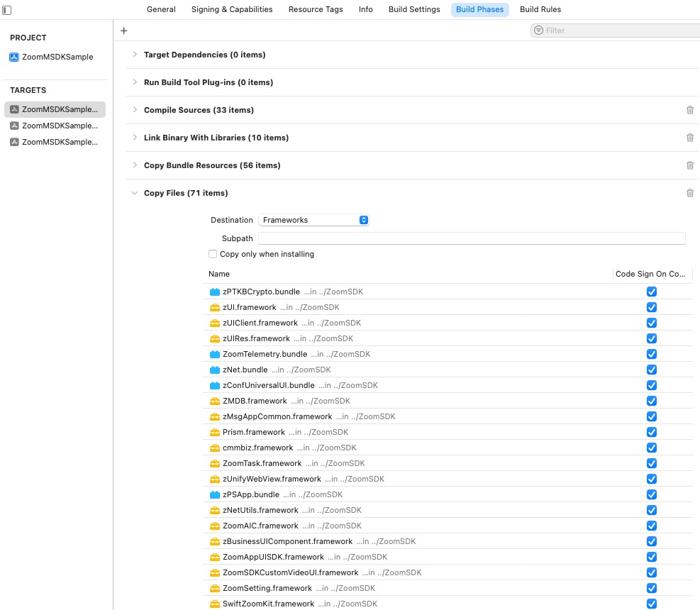Click Prism.framework toolbox icon

[x=215, y=432]
